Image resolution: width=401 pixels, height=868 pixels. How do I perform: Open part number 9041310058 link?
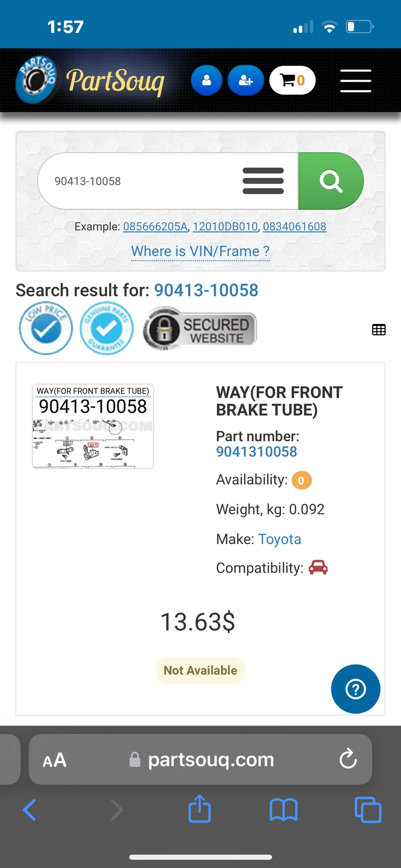256,452
